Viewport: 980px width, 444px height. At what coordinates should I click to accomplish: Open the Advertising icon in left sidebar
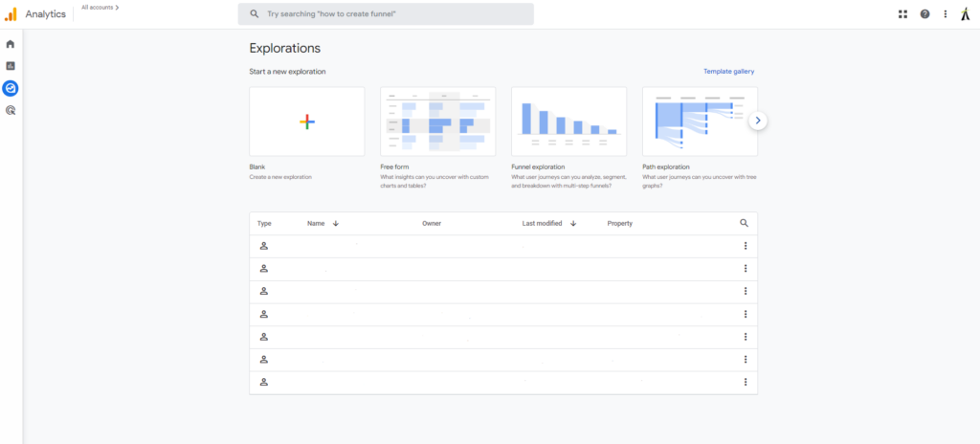[11, 110]
